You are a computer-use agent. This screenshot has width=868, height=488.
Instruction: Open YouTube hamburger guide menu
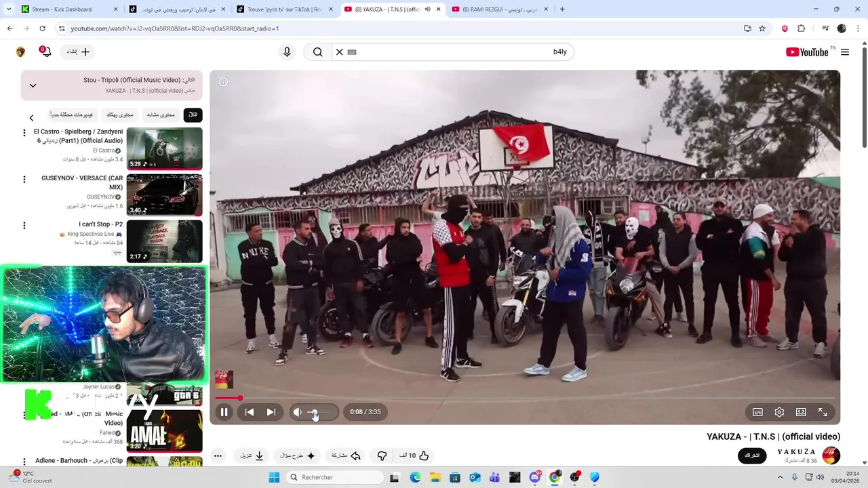[845, 52]
